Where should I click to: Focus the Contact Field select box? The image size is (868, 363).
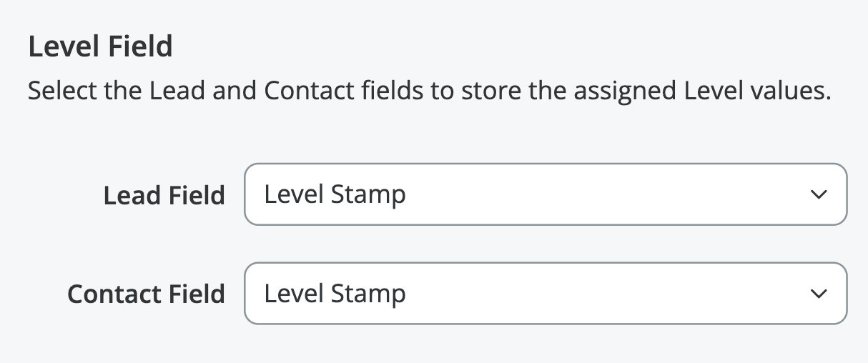click(x=546, y=294)
